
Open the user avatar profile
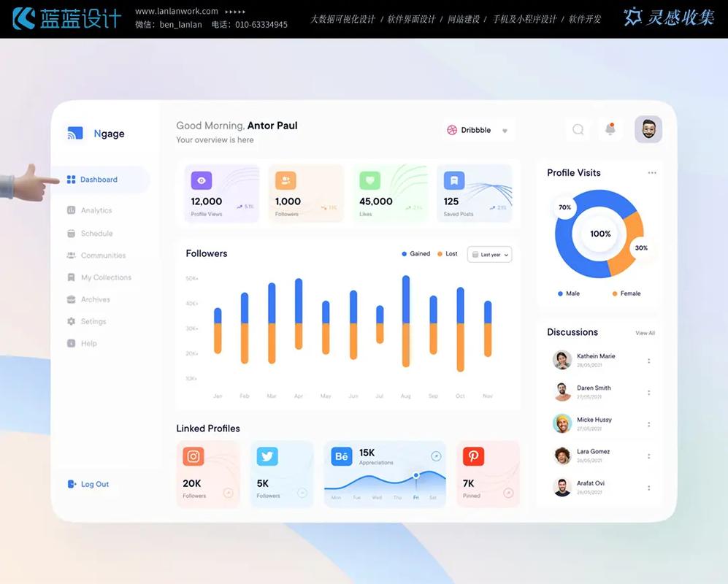pyautogui.click(x=648, y=129)
